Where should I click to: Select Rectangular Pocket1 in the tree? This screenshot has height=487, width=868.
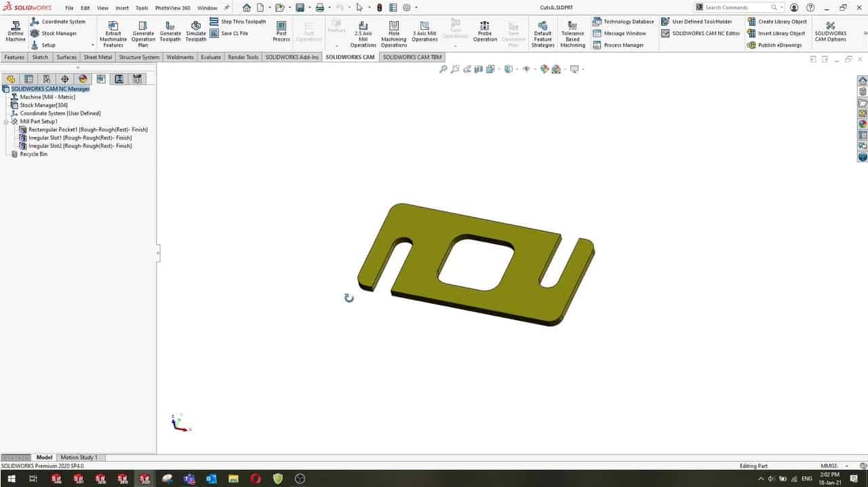pyautogui.click(x=87, y=130)
